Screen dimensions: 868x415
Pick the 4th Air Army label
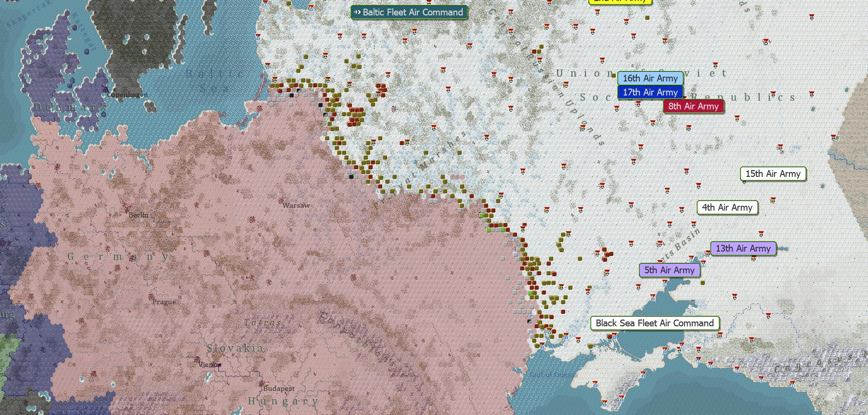coord(727,207)
